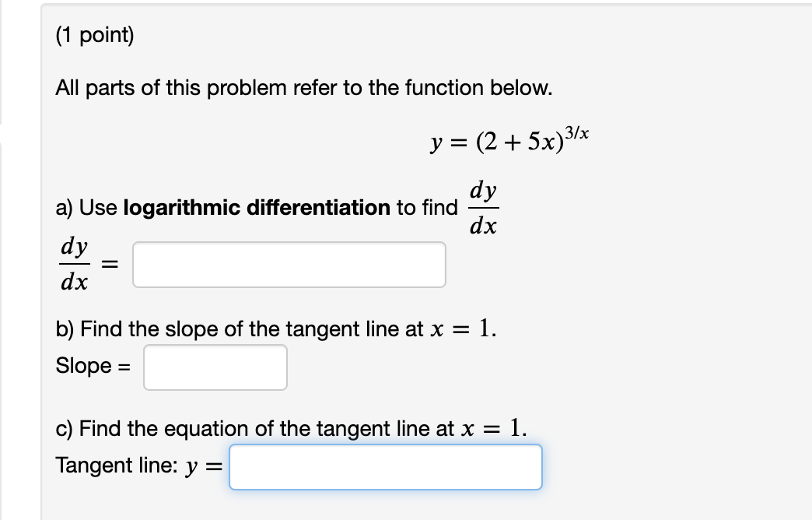The height and width of the screenshot is (520, 812).
Task: Click the "All parts of this problem" sentence
Action: coord(304,88)
